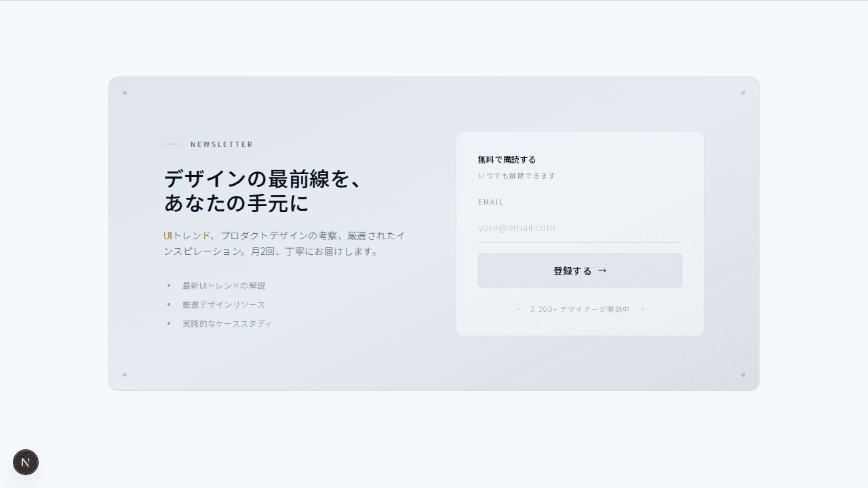Click the 3,200+ デザイナー subscriber count text
Screen dimensions: 868x488
coord(580,309)
